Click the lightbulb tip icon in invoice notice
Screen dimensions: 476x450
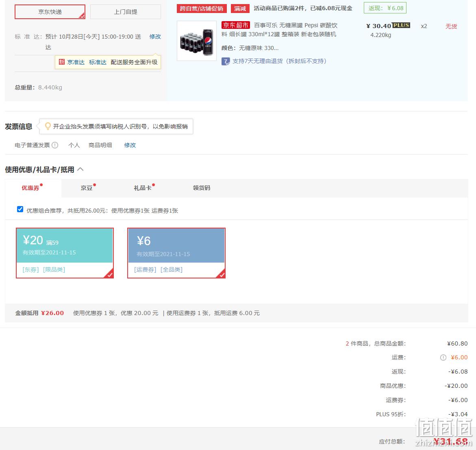(x=48, y=126)
